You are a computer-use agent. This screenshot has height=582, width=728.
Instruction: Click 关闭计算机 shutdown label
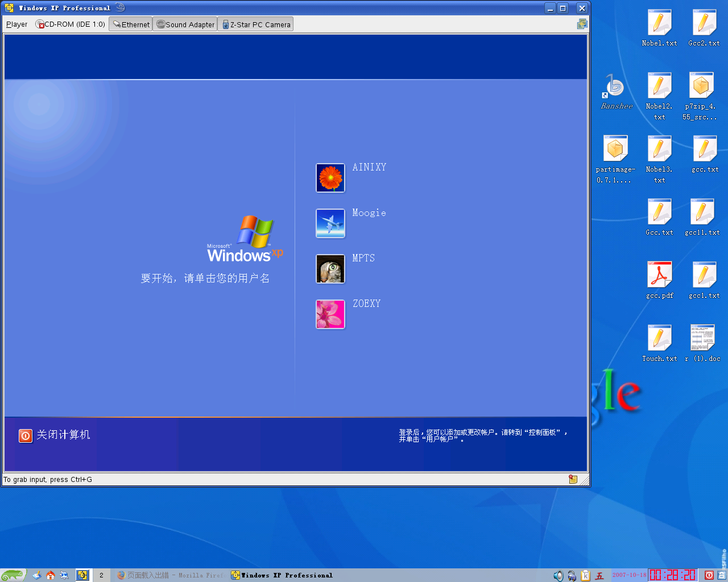(x=63, y=435)
